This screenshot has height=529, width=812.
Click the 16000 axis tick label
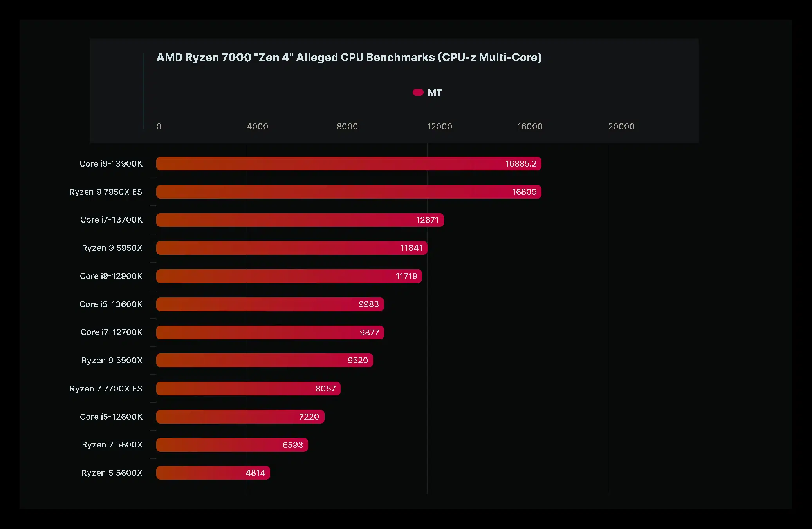[x=530, y=127]
